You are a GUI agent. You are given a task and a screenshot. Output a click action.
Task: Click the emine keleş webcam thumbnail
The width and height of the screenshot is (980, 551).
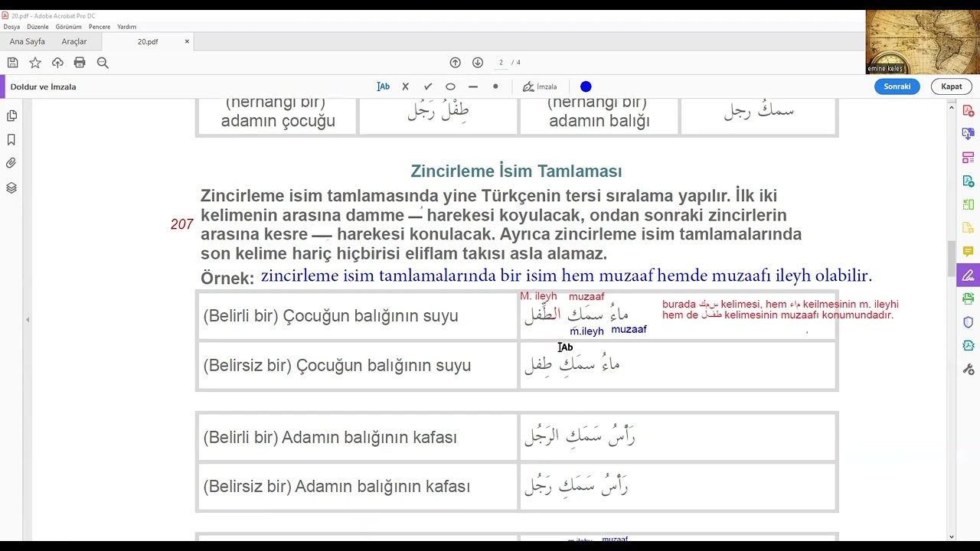[x=922, y=42]
